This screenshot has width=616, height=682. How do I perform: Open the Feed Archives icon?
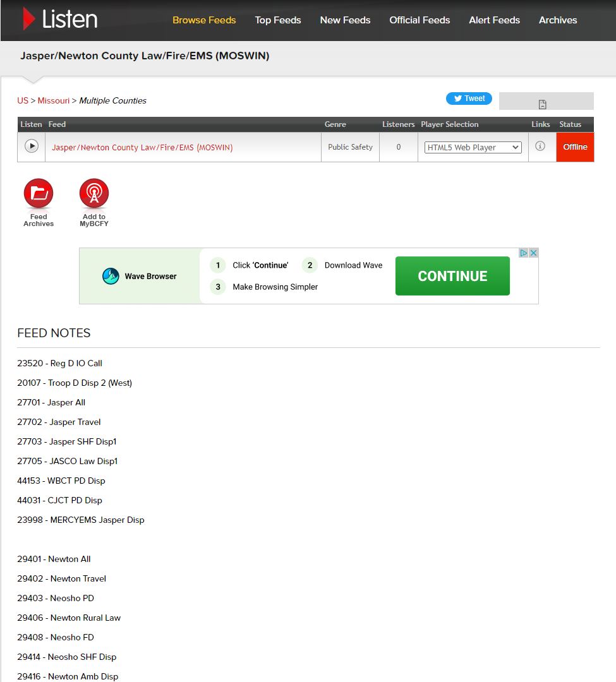(x=38, y=193)
